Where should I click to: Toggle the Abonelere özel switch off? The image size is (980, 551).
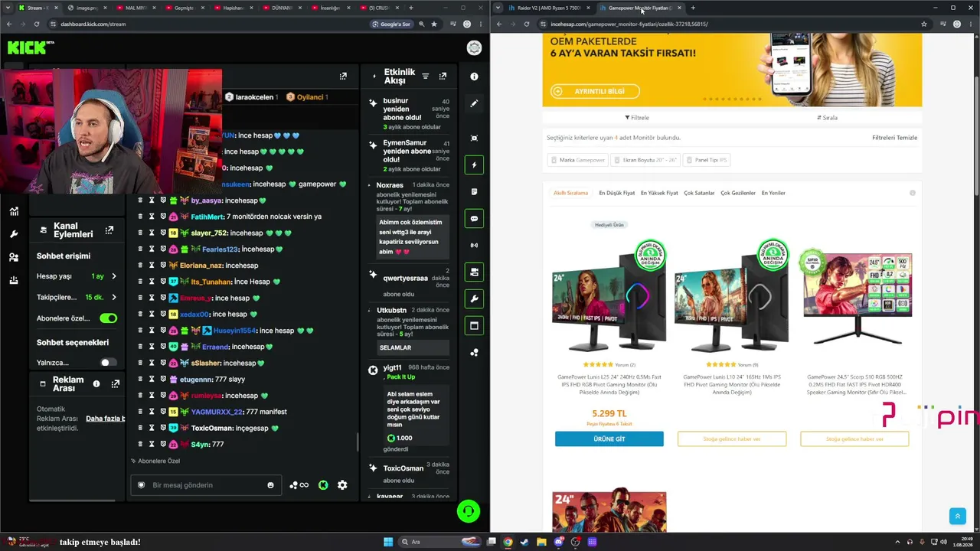(108, 318)
